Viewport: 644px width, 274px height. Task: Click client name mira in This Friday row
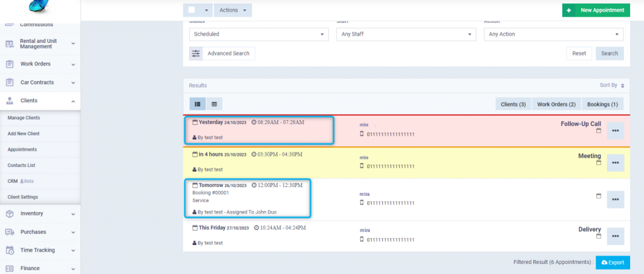click(x=364, y=231)
